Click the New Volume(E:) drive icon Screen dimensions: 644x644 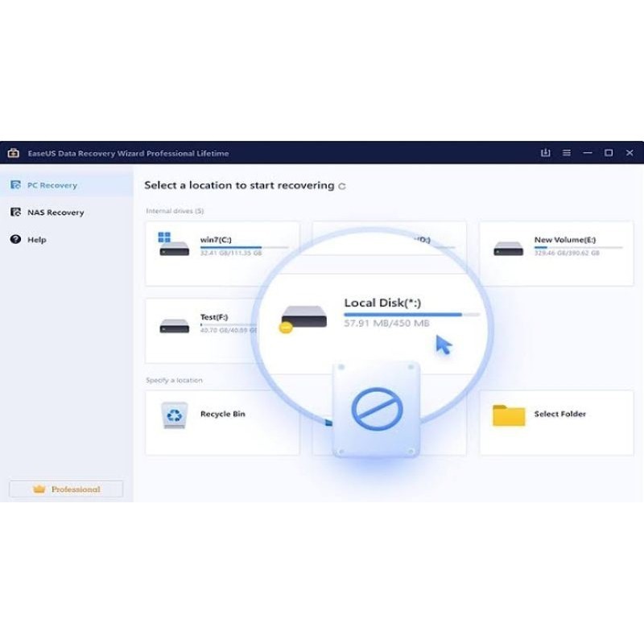[509, 249]
